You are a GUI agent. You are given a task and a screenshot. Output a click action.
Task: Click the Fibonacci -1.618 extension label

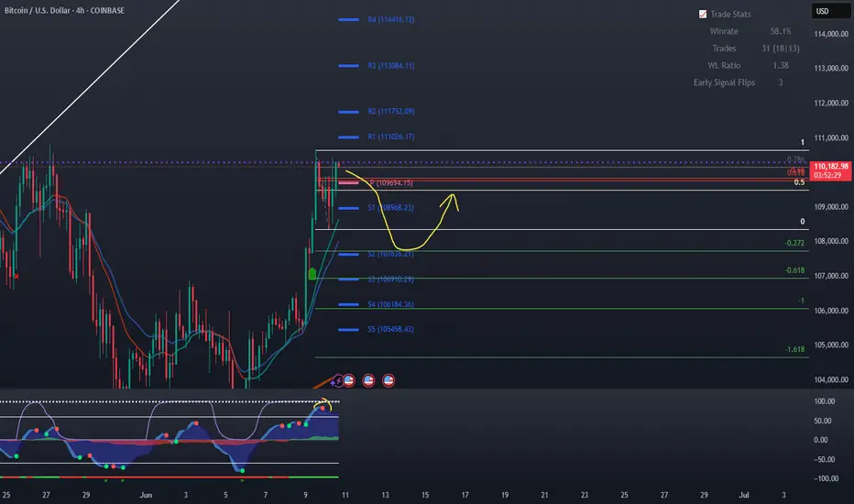pyautogui.click(x=794, y=349)
